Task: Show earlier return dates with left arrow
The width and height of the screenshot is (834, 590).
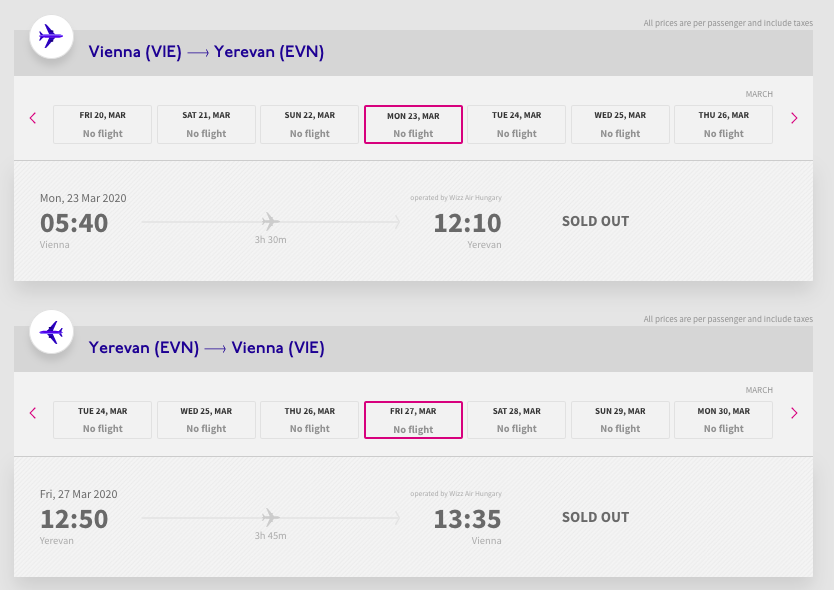Action: [33, 413]
